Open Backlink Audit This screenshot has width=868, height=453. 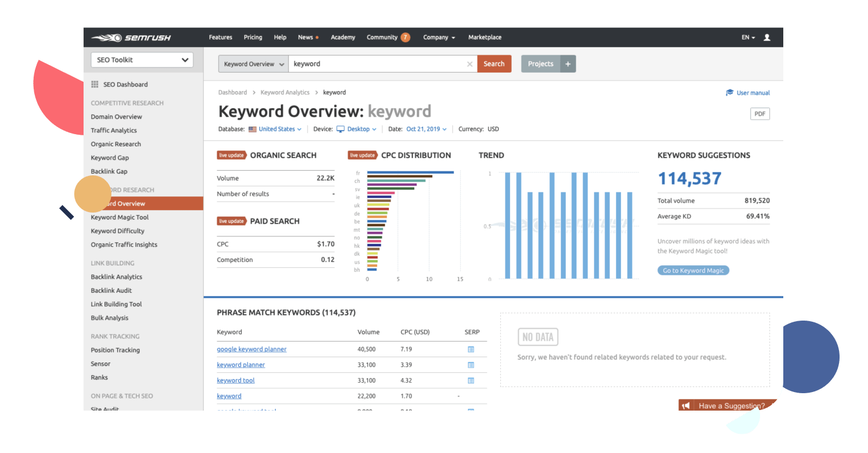[x=111, y=290]
